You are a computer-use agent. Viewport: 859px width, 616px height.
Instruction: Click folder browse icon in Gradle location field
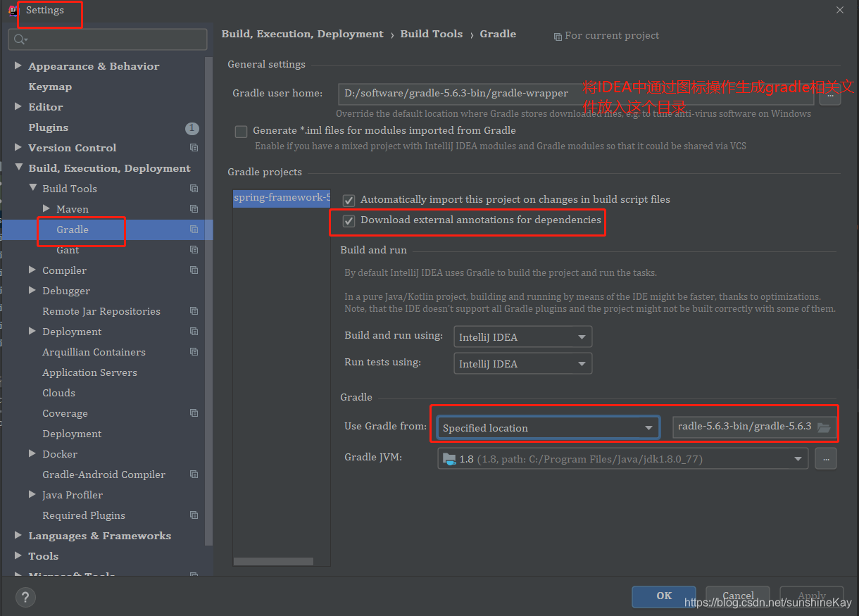pos(824,427)
